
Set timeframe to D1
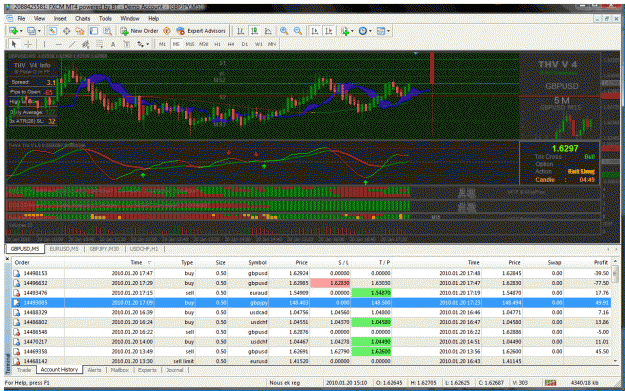[245, 44]
